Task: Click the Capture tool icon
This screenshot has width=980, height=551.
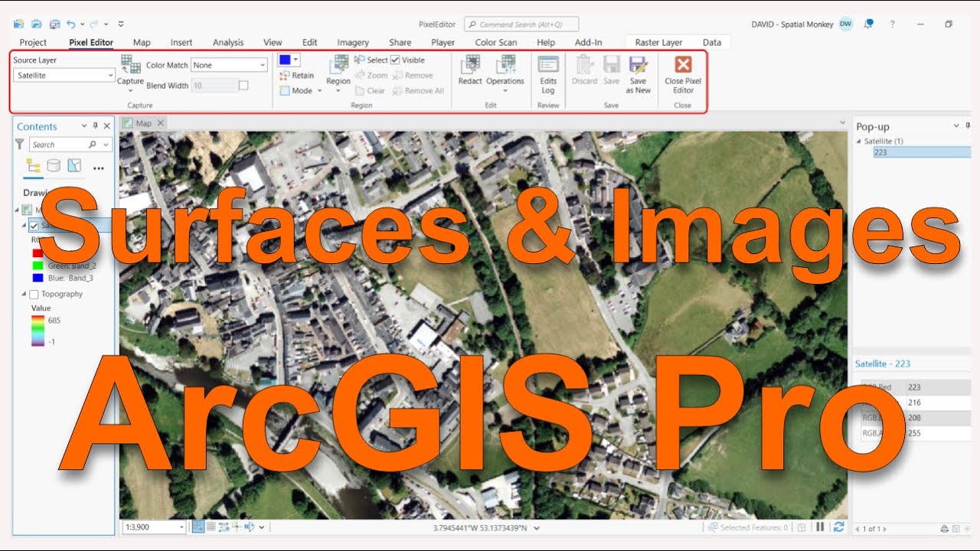Action: 130,65
